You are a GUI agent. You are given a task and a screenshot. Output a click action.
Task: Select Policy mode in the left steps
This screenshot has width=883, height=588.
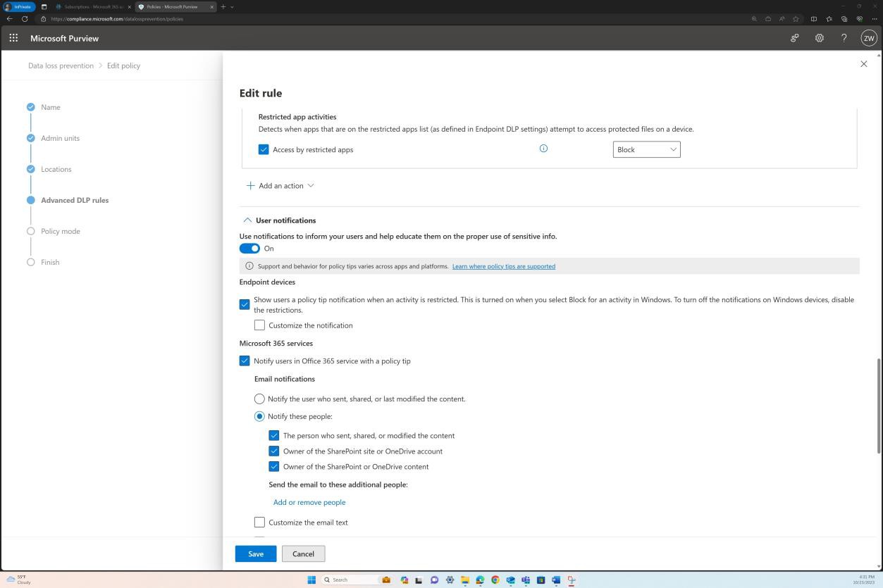60,231
